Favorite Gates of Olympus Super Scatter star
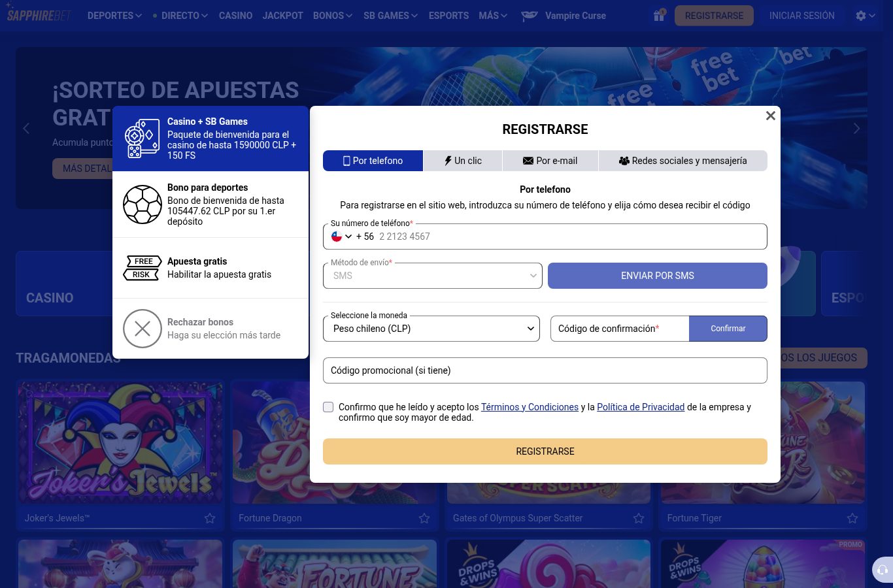The width and height of the screenshot is (893, 588). 639,518
